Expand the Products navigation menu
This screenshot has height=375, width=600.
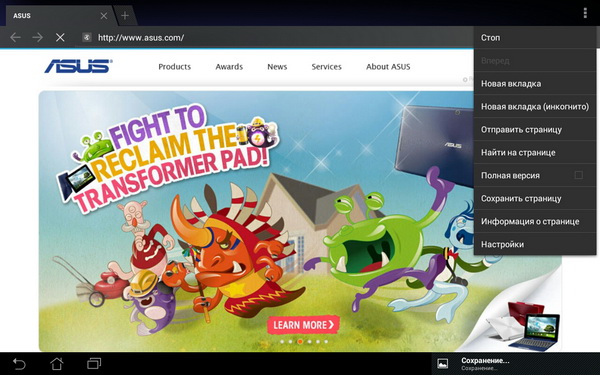point(174,67)
